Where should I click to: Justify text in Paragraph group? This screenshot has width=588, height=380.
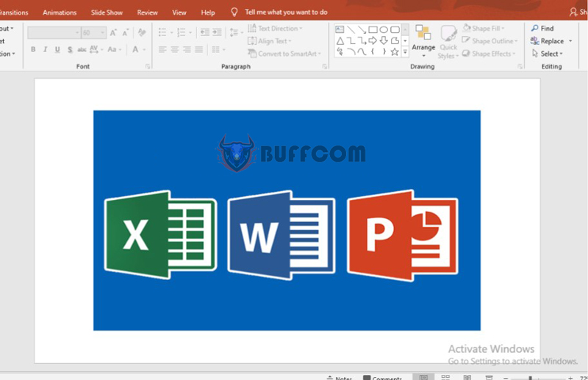[199, 49]
